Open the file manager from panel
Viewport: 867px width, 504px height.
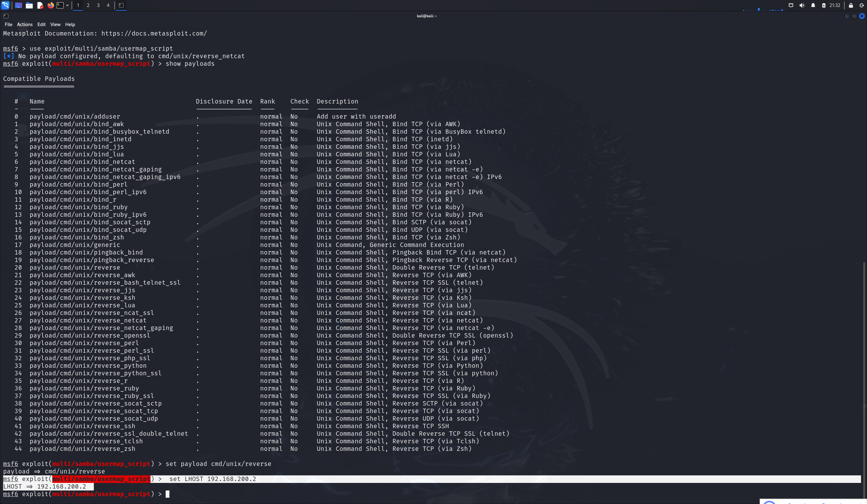(x=29, y=5)
